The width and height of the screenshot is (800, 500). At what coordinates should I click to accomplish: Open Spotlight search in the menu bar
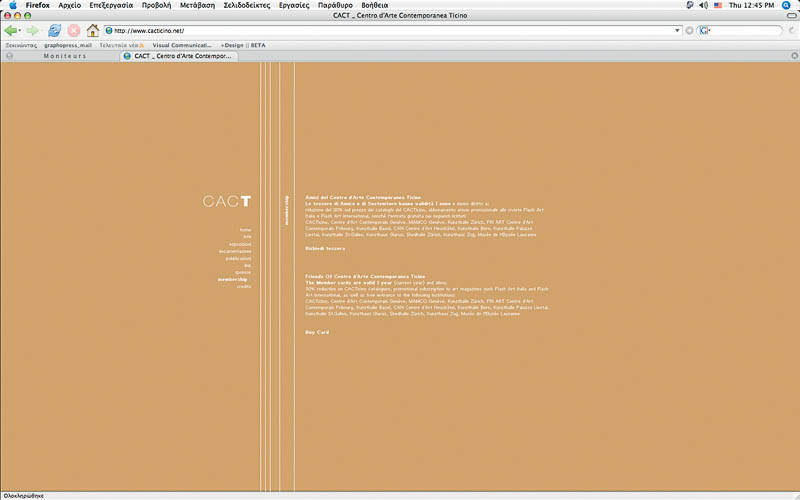coord(786,5)
